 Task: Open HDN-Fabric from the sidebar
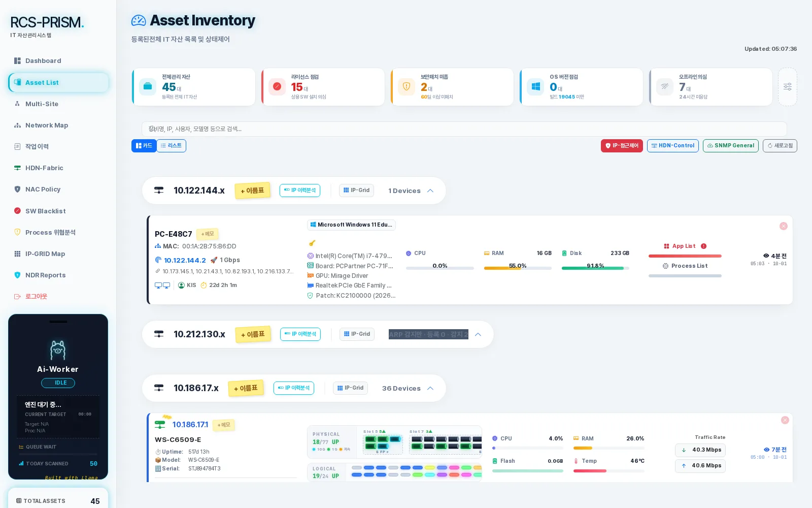point(58,168)
